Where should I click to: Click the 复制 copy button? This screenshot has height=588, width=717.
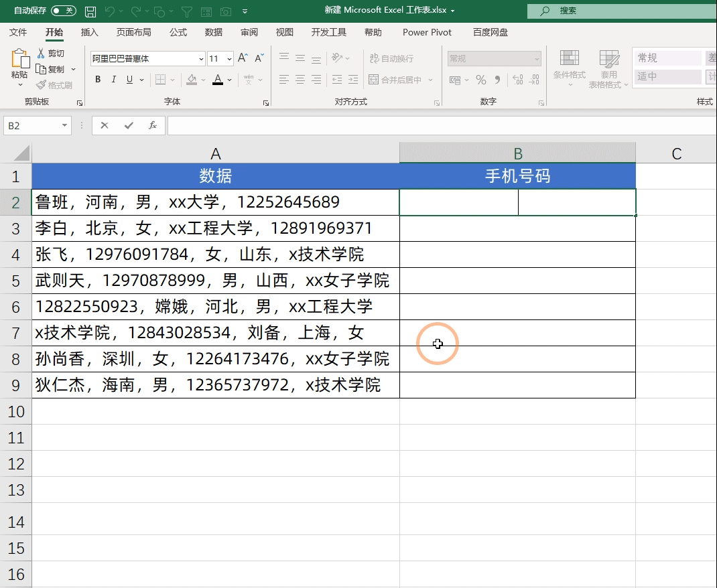[x=50, y=70]
